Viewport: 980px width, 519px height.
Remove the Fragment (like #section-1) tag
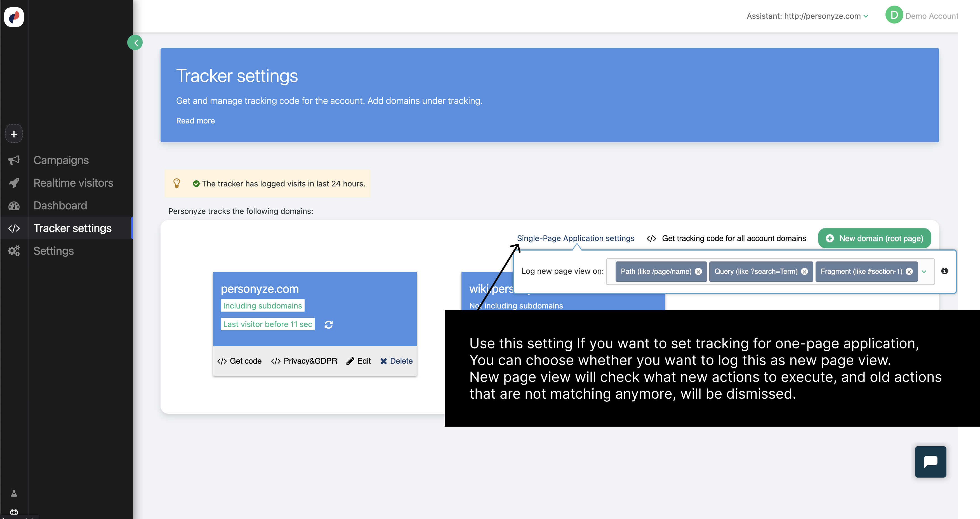[909, 272]
